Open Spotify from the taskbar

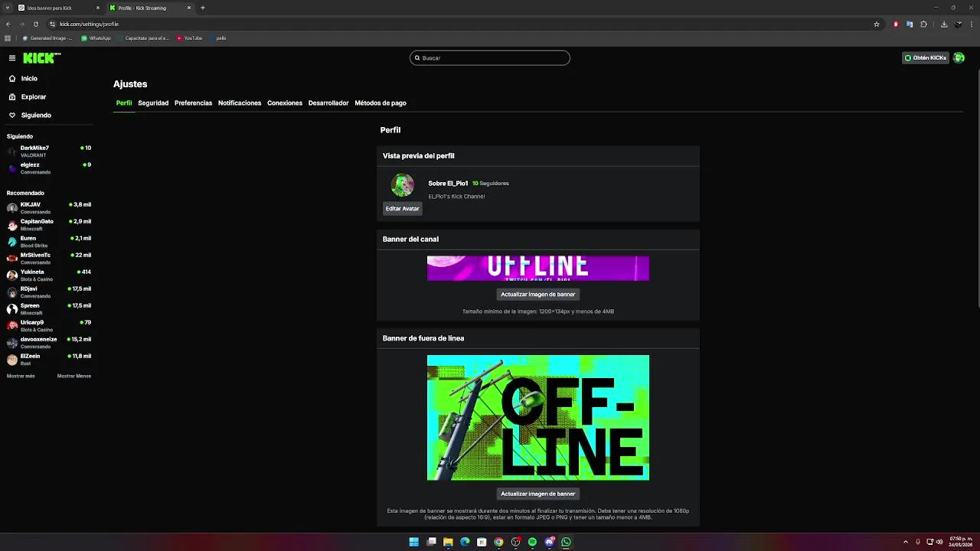pyautogui.click(x=532, y=542)
